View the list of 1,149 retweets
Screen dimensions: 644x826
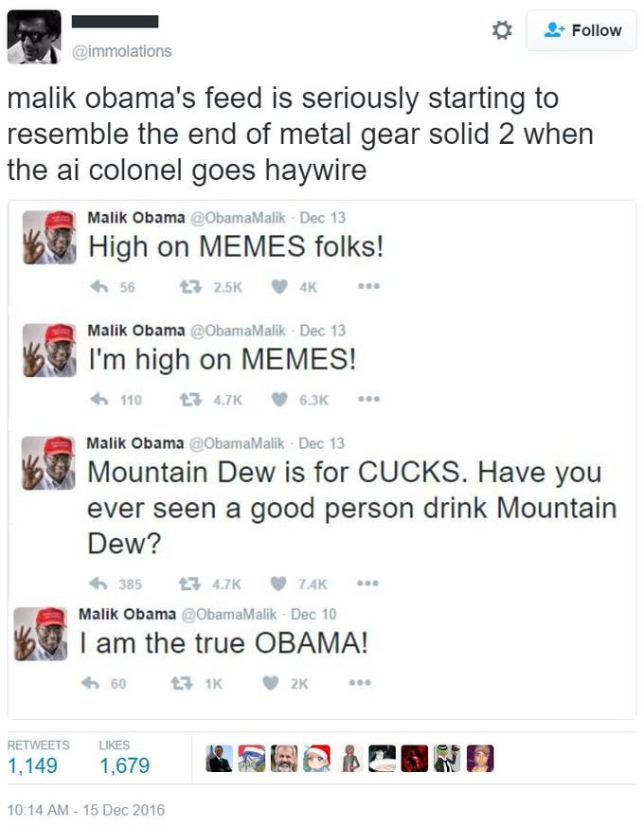coord(32,764)
